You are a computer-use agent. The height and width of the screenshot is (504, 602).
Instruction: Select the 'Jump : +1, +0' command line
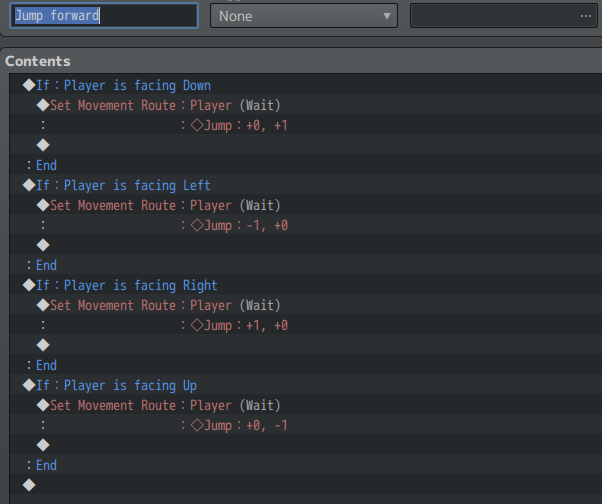[306, 325]
